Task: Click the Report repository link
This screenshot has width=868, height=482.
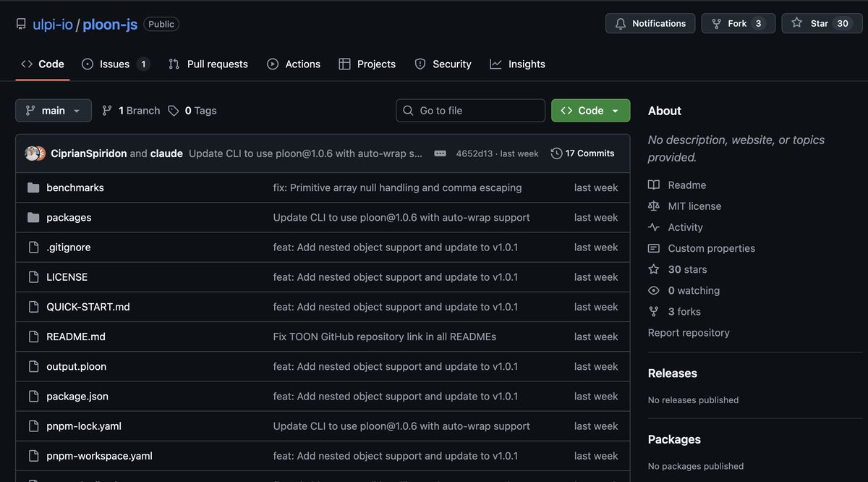Action: click(x=689, y=333)
